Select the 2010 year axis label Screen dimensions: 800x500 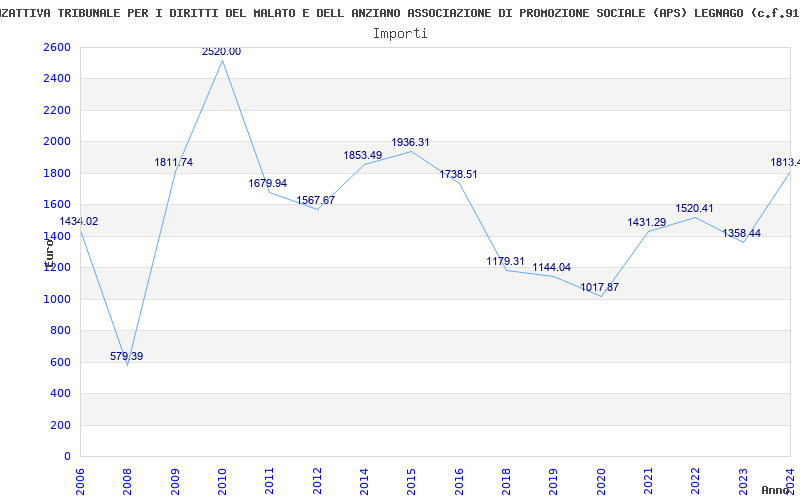pos(222,481)
